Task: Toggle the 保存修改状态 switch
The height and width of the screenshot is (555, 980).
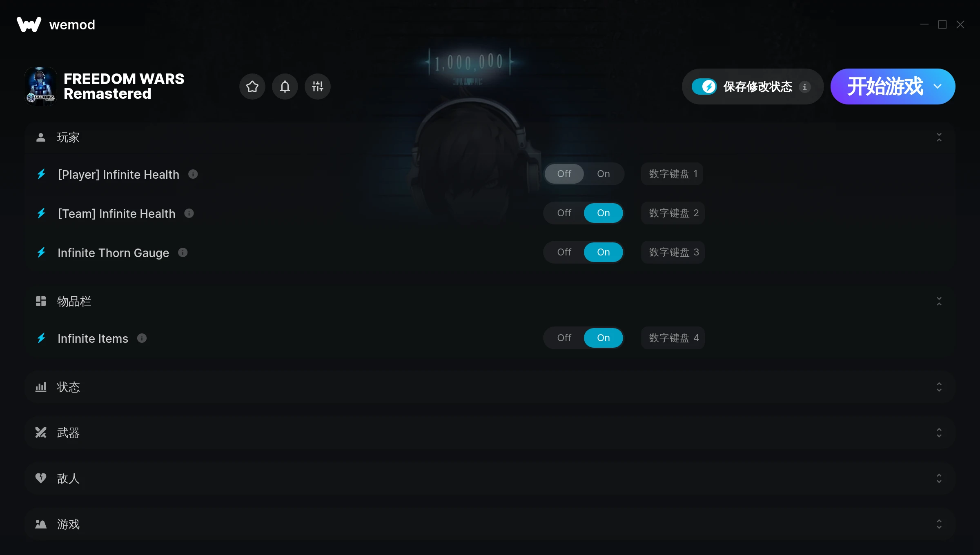Action: [704, 87]
